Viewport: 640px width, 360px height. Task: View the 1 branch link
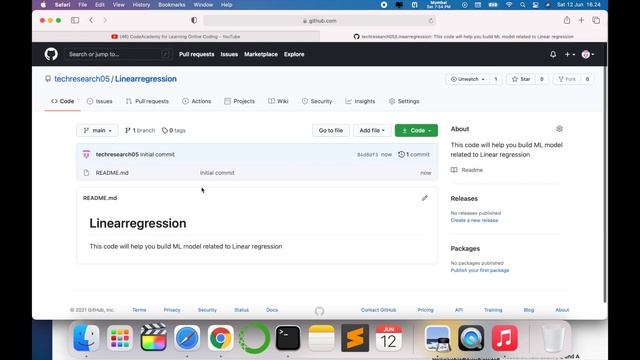[140, 130]
